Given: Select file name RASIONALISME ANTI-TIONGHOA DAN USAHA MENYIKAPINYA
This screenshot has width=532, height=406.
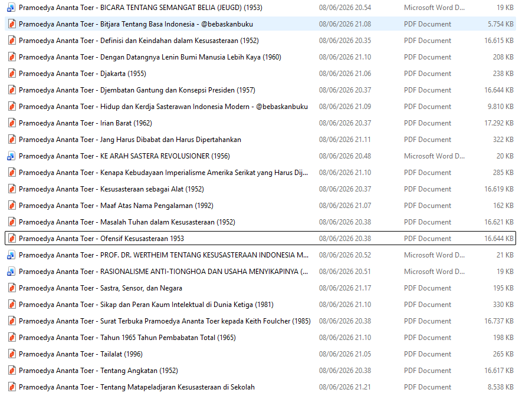Looking at the screenshot, I should [163, 272].
